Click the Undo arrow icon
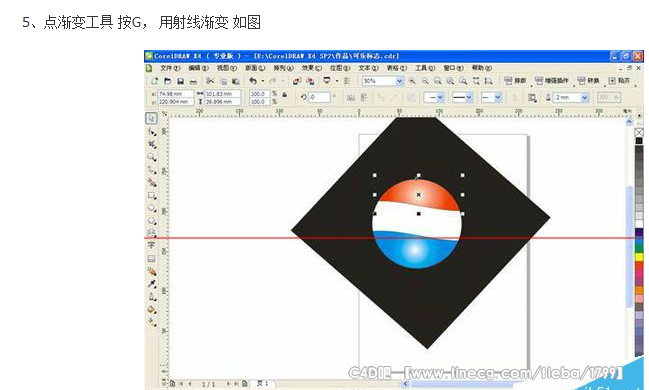 253,81
